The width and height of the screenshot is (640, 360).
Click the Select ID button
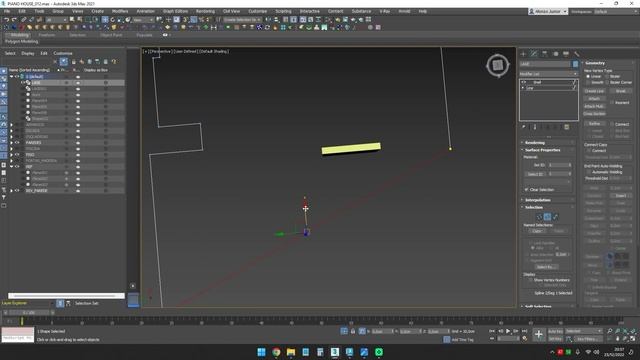click(535, 174)
